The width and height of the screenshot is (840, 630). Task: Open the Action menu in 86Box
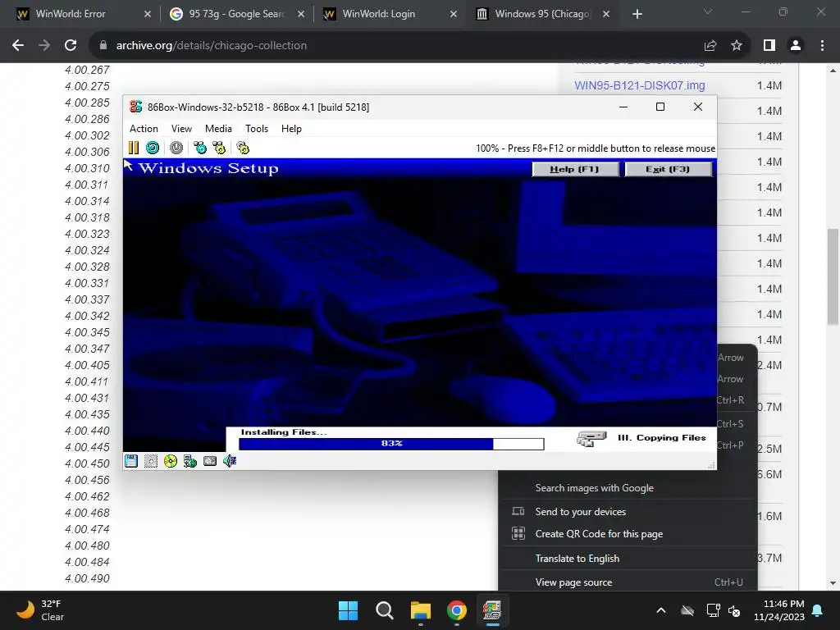click(144, 129)
